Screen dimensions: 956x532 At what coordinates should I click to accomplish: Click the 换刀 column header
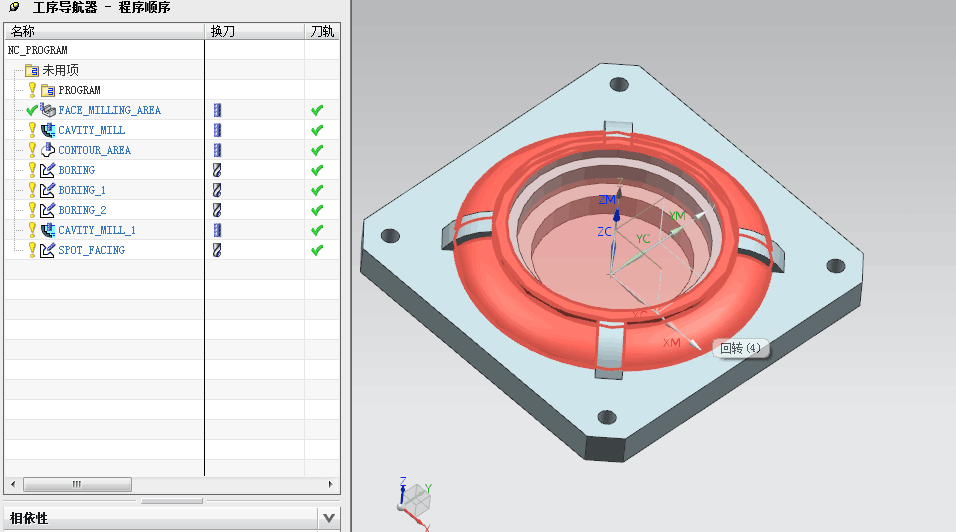255,31
